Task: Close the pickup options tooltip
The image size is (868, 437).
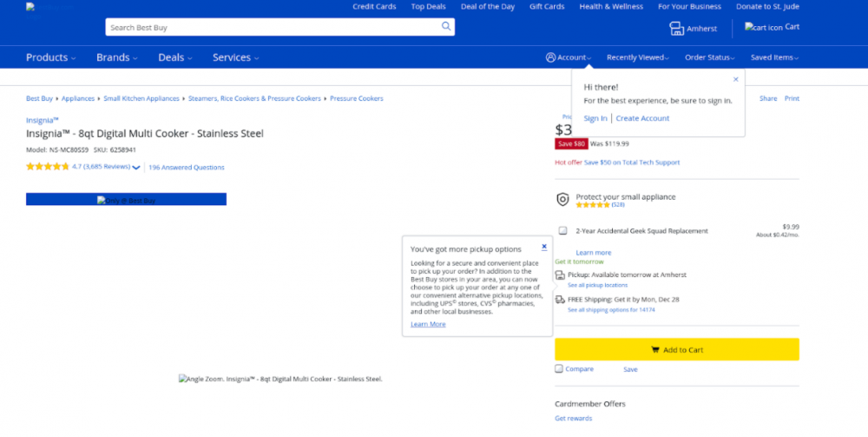Action: (x=544, y=247)
